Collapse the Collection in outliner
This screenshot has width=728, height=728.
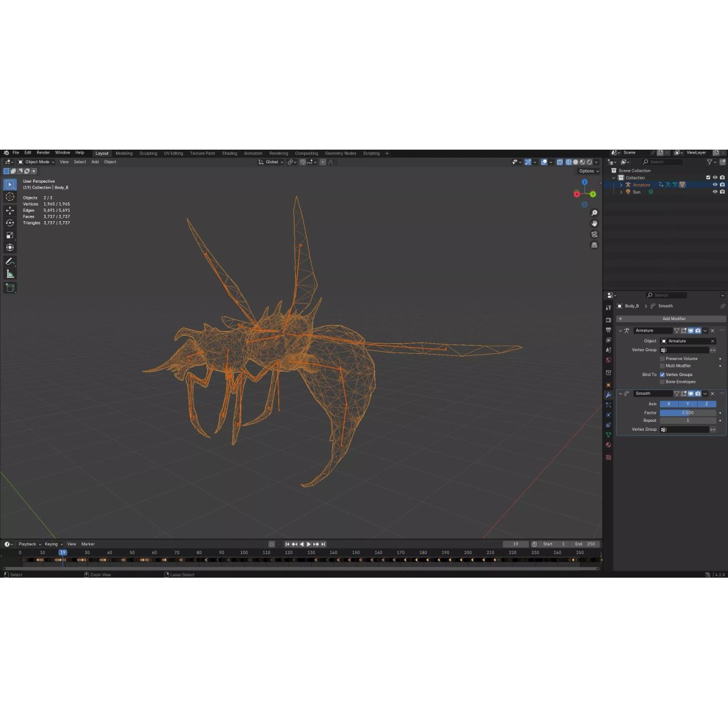(x=614, y=178)
